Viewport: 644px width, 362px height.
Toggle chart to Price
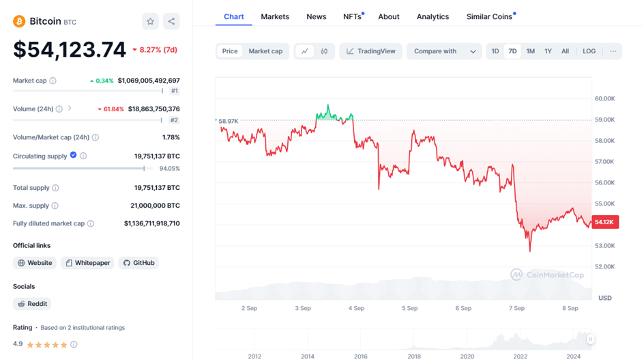[x=230, y=51]
